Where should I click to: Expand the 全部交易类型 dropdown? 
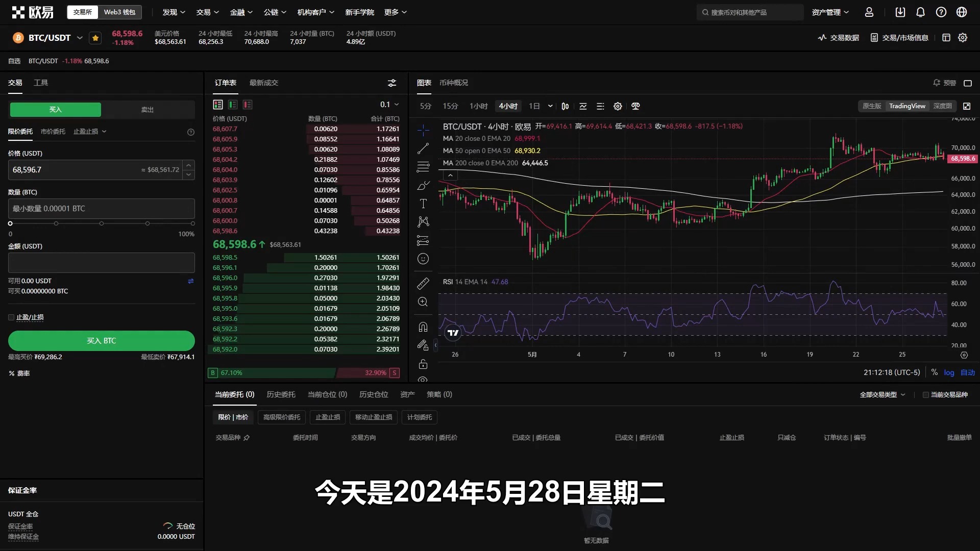pos(881,394)
